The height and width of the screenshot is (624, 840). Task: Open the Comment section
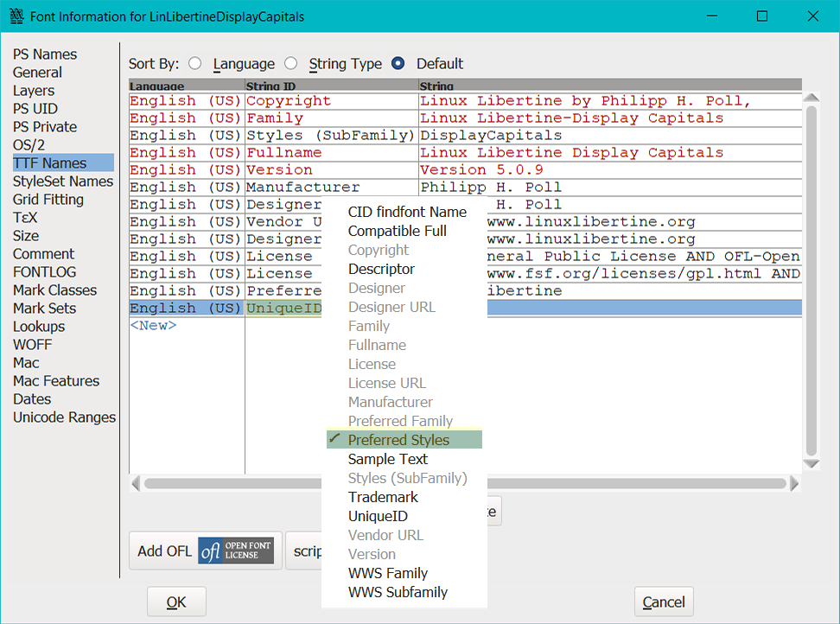coord(43,254)
